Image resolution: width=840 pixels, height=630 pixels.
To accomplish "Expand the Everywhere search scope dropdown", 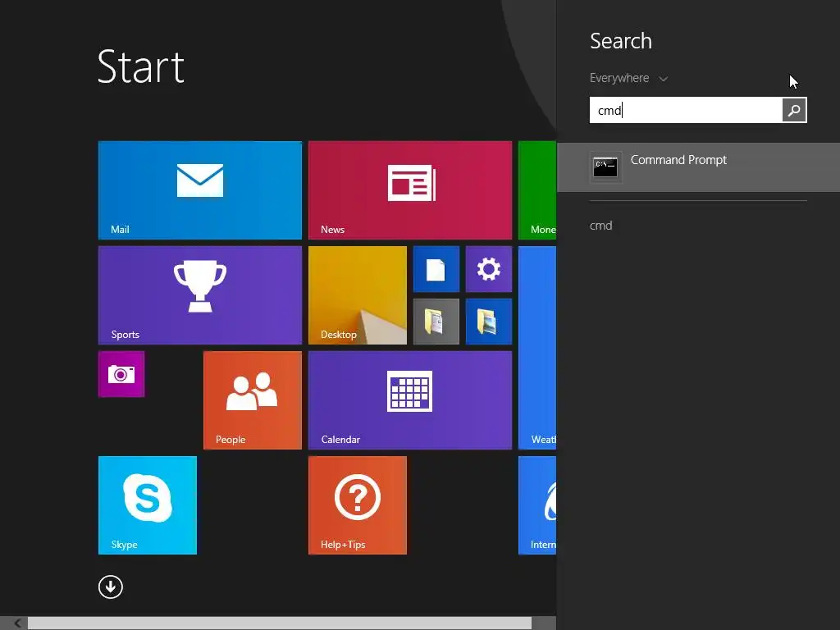I will tap(628, 78).
